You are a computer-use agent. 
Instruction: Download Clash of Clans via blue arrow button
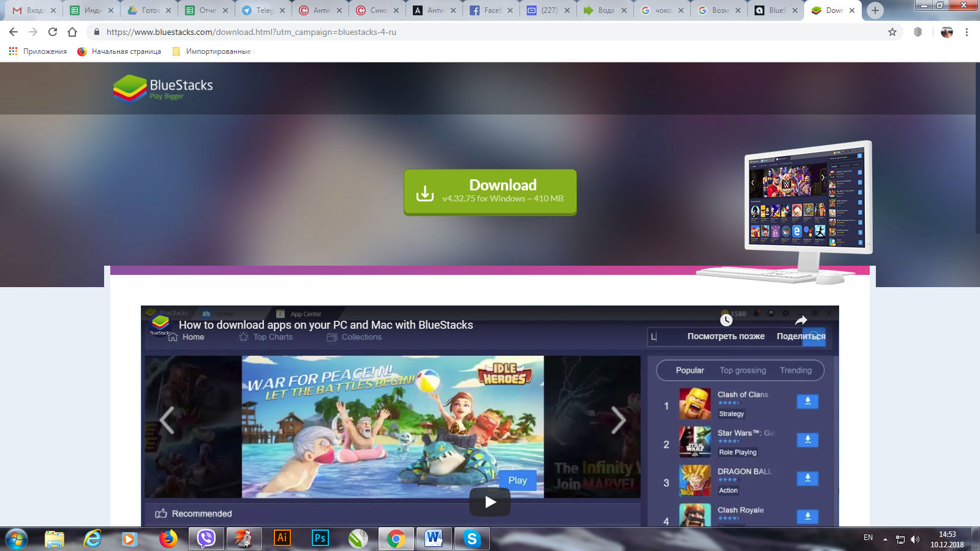click(807, 401)
